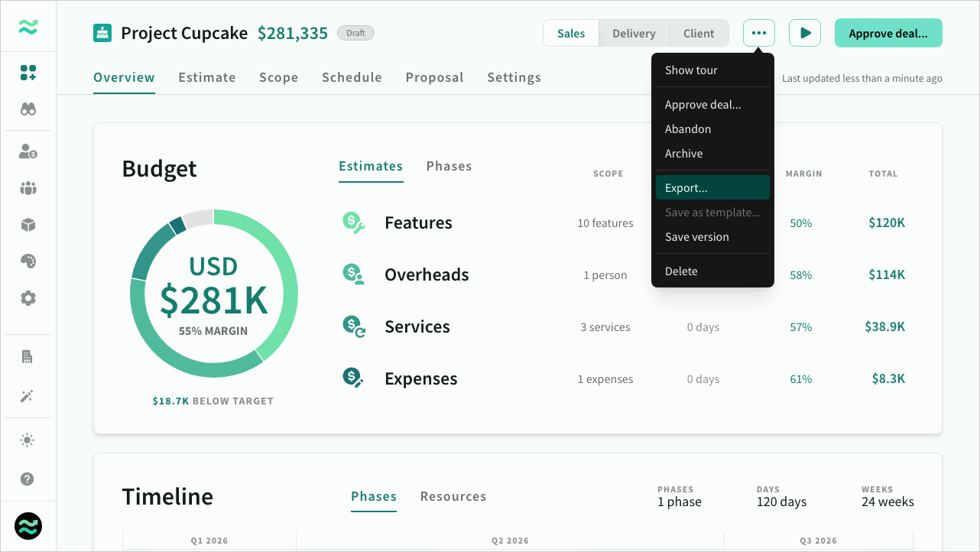Toggle light mode with the brightness icon
Screen dimensions: 980x552
(28, 440)
